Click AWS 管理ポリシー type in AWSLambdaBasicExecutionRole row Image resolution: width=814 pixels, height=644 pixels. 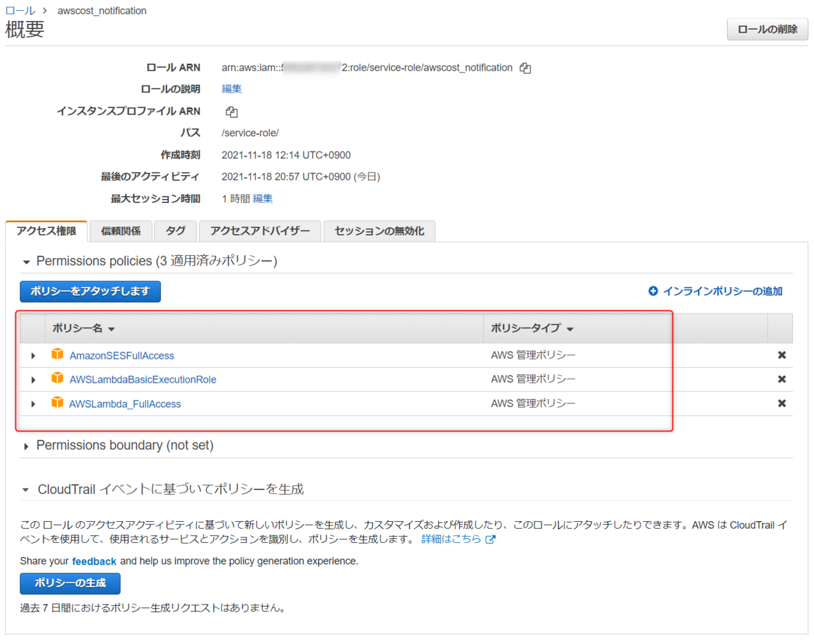pos(533,379)
